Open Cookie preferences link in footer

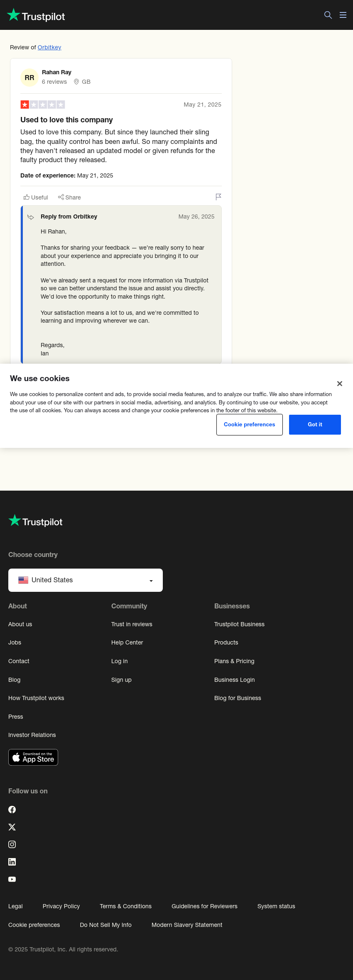point(34,925)
